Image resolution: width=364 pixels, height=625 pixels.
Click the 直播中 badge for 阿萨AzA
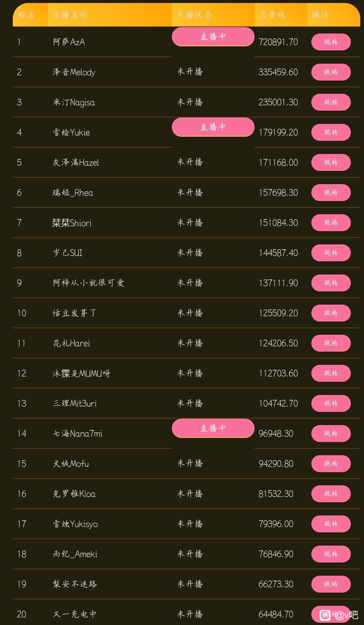(213, 37)
